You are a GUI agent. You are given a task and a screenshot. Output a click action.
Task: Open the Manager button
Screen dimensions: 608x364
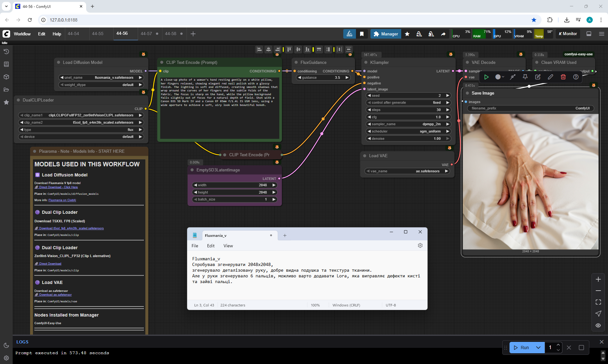click(x=386, y=34)
